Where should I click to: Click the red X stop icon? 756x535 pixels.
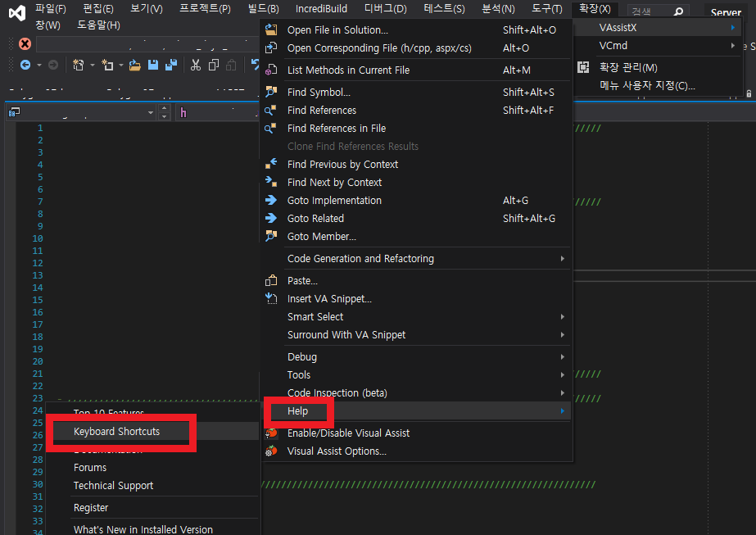[x=25, y=44]
